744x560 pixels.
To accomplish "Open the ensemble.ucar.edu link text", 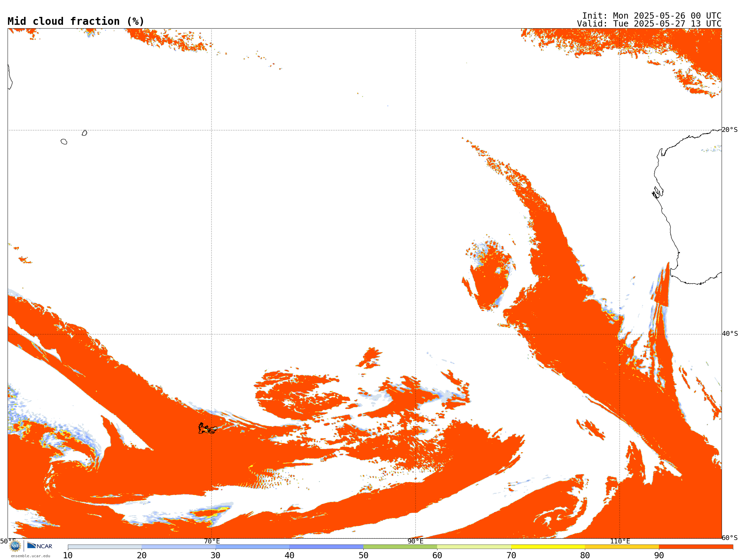I will [31, 556].
